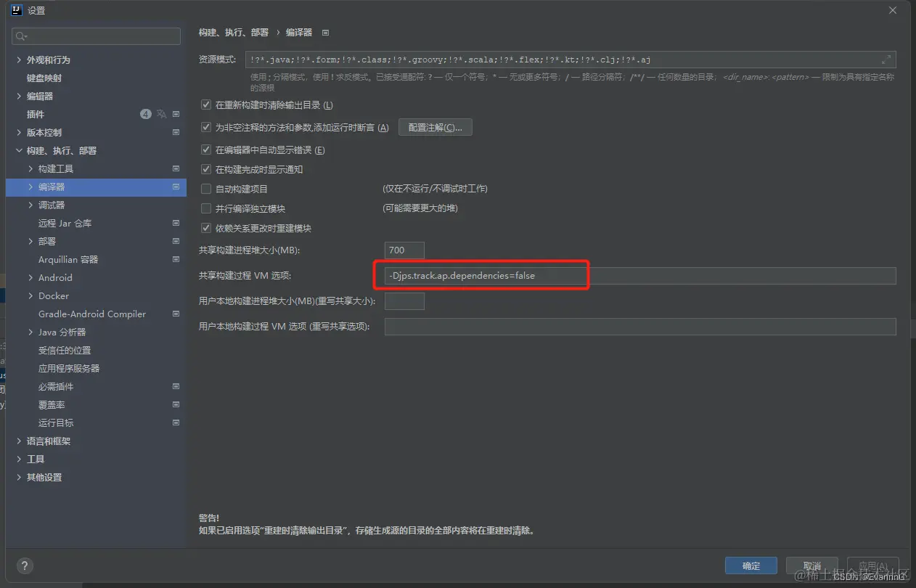The image size is (916, 588).
Task: Click the project-level icon beside 覆盖率
Action: [x=176, y=404]
